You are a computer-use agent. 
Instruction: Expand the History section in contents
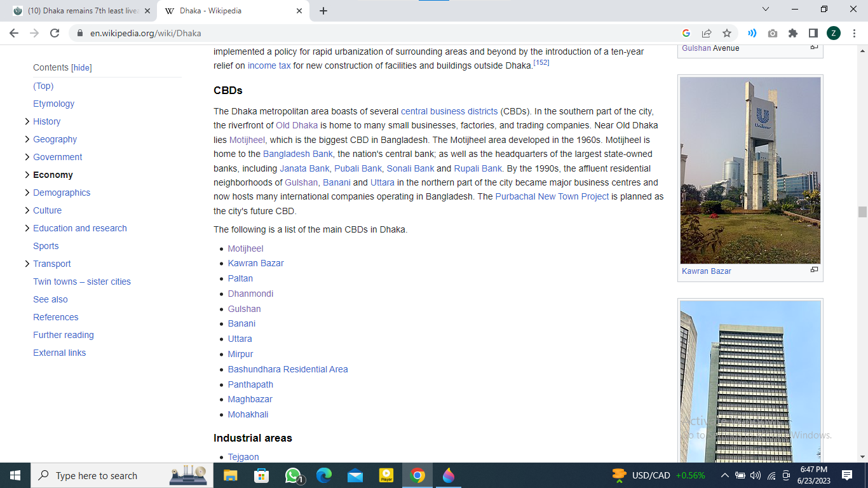pos(27,121)
